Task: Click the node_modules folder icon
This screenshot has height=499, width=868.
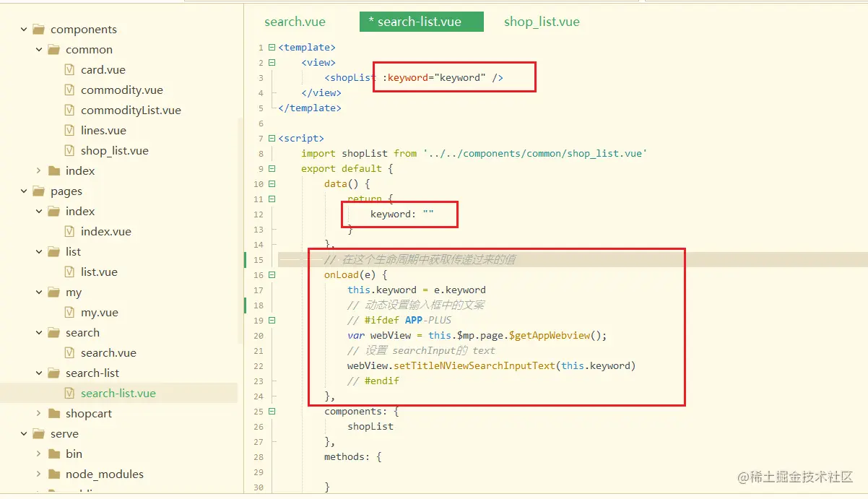Action: click(54, 474)
